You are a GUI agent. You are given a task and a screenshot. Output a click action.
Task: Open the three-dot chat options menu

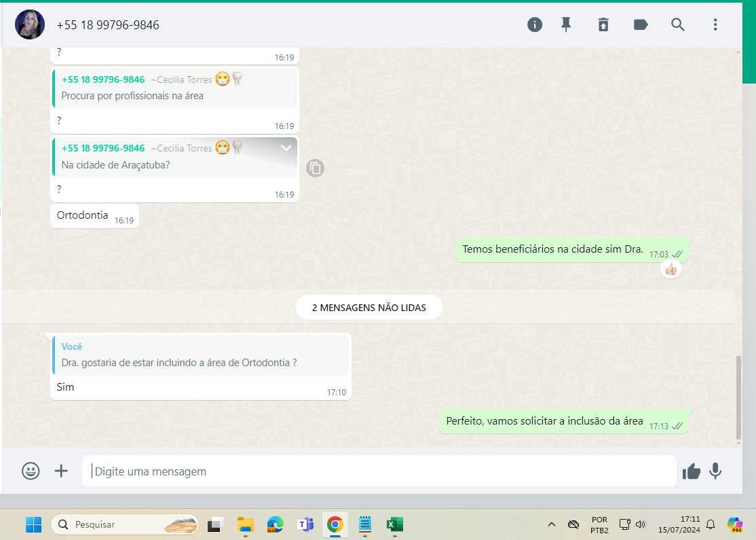[715, 25]
